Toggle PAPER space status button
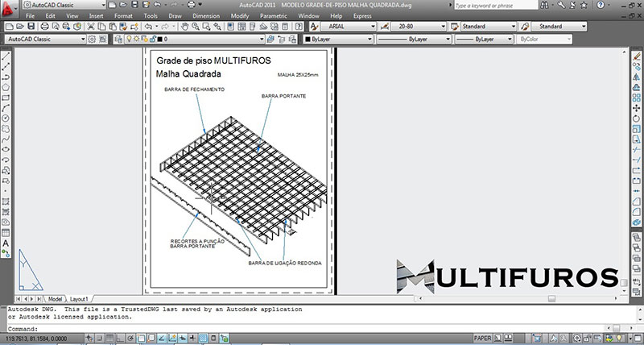This screenshot has width=644, height=345. pyautogui.click(x=483, y=339)
